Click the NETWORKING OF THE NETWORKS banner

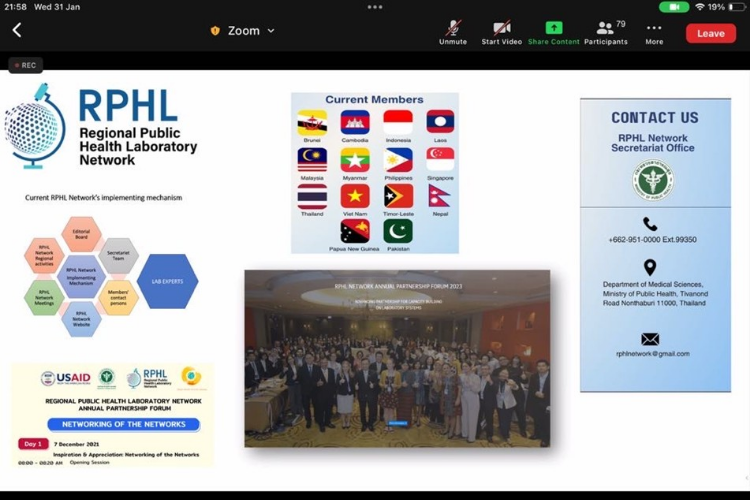[x=123, y=424]
